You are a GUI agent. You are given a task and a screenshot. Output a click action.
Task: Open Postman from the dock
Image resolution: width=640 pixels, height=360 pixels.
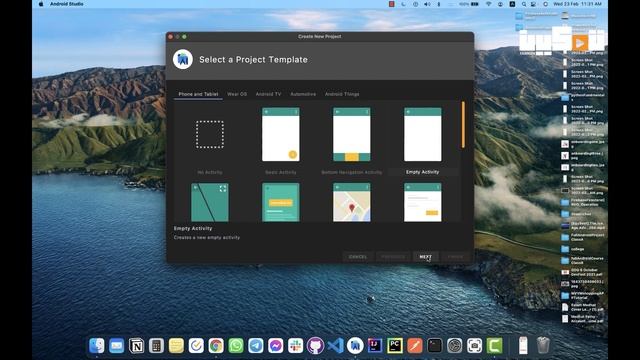point(415,346)
